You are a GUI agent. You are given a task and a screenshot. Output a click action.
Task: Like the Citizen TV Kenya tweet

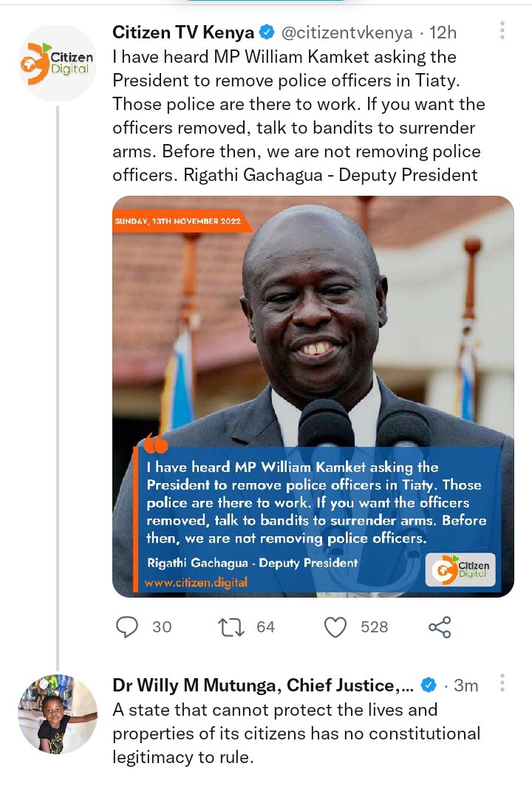tap(335, 627)
